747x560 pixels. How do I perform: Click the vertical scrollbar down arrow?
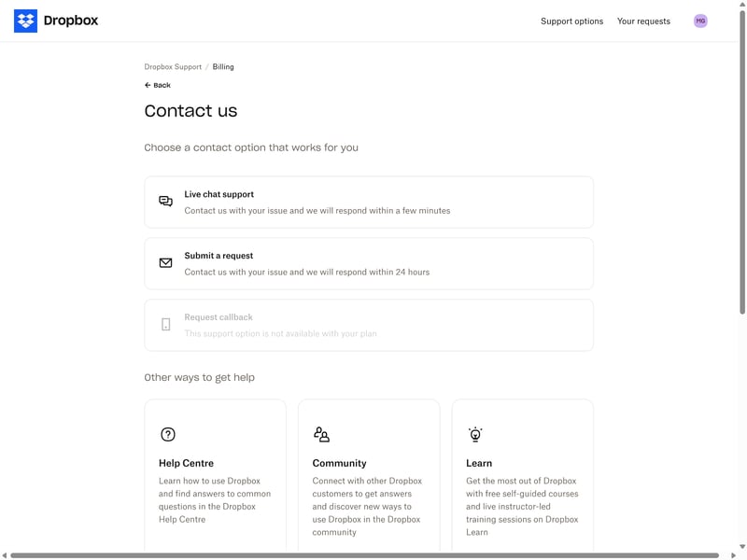point(742,546)
